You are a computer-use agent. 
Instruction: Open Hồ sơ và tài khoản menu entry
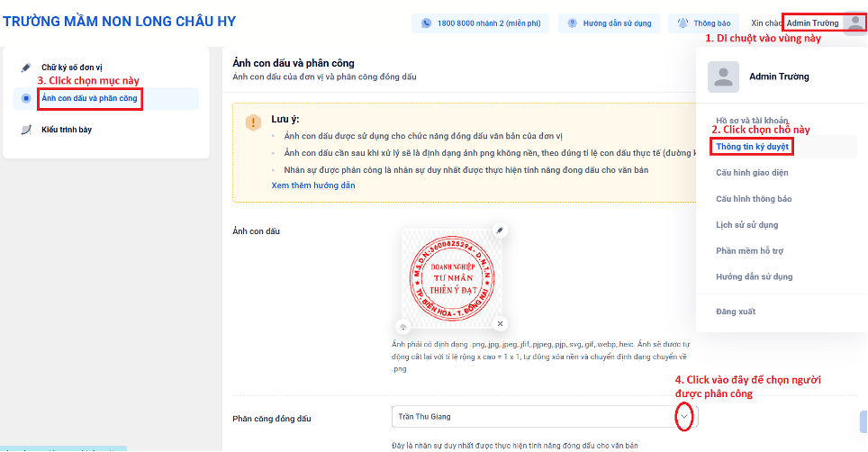click(754, 120)
